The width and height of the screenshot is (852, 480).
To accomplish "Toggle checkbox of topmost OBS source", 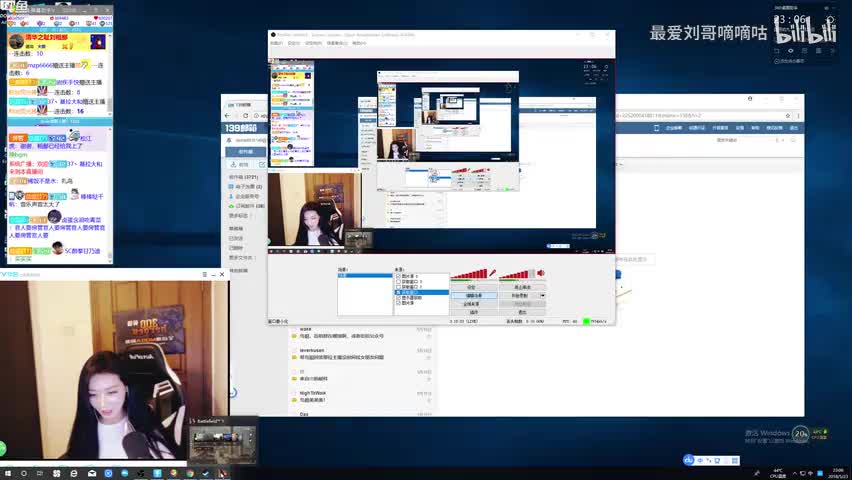I will point(398,276).
